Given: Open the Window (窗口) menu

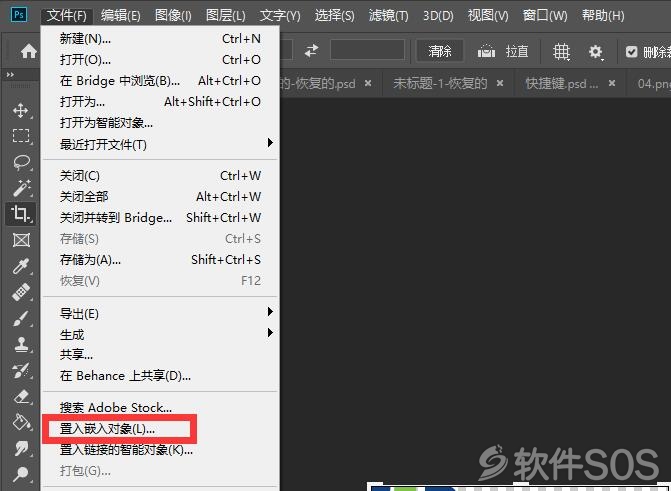Looking at the screenshot, I should [545, 15].
